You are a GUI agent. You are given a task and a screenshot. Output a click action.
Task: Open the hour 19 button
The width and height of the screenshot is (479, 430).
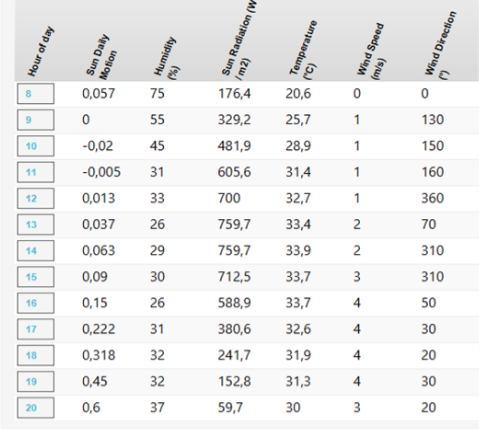click(x=36, y=382)
